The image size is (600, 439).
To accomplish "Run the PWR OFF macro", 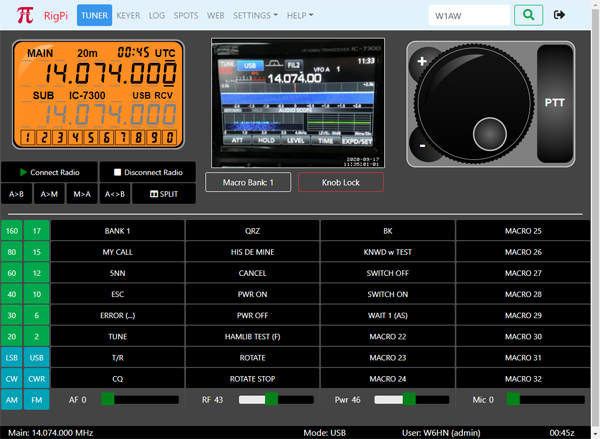I will [x=253, y=315].
